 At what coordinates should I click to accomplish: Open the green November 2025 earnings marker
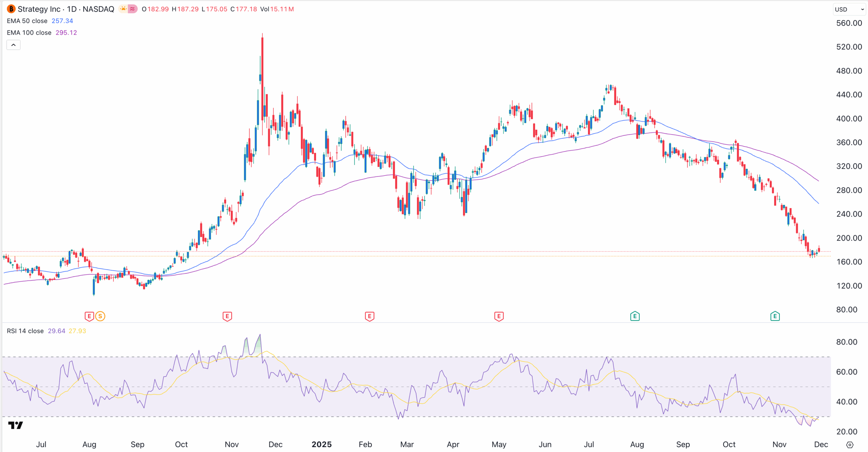(x=775, y=316)
